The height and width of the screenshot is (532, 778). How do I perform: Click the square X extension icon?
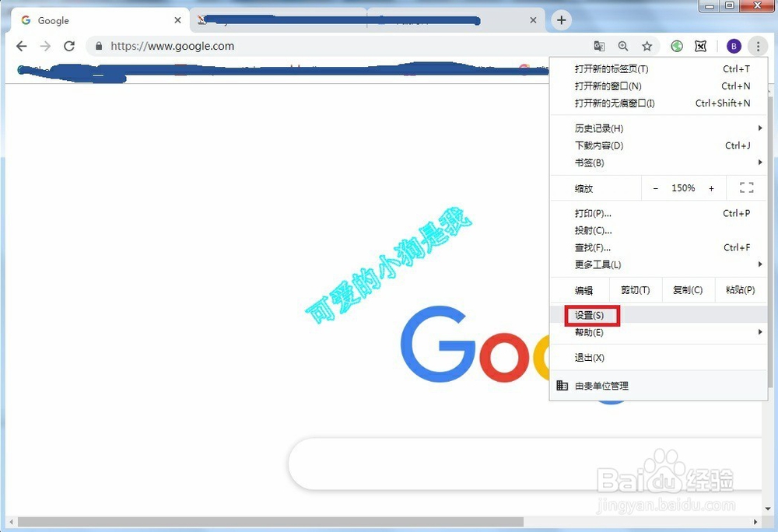pyautogui.click(x=701, y=46)
